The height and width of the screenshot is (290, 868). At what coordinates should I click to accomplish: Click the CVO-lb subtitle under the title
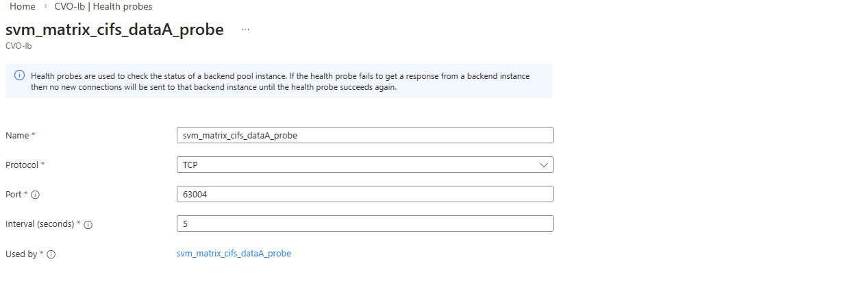click(18, 46)
